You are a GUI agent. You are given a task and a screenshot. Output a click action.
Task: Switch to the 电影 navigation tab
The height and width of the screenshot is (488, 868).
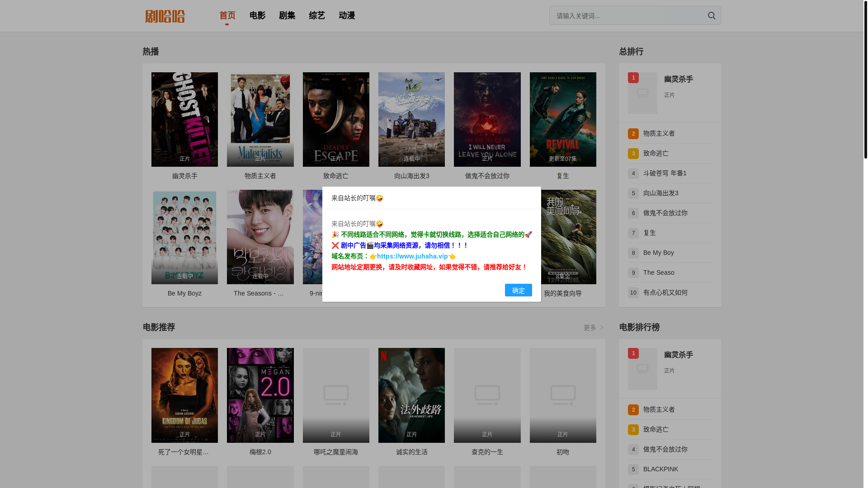[257, 16]
